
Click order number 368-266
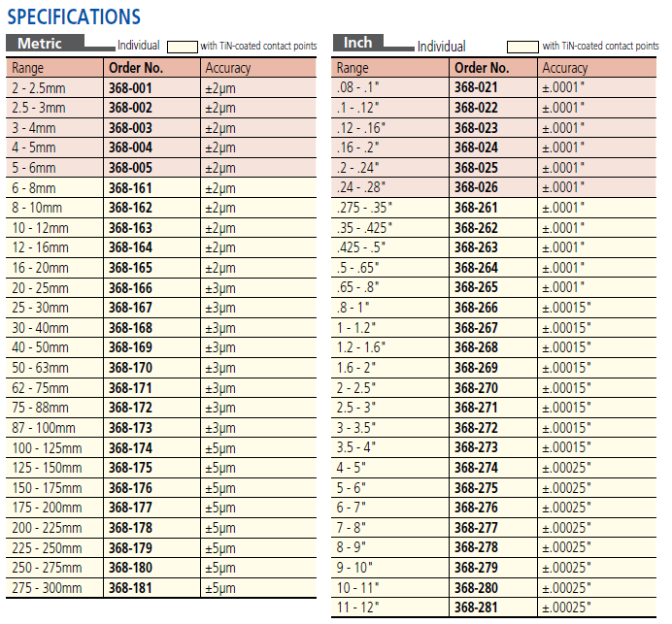pyautogui.click(x=476, y=308)
